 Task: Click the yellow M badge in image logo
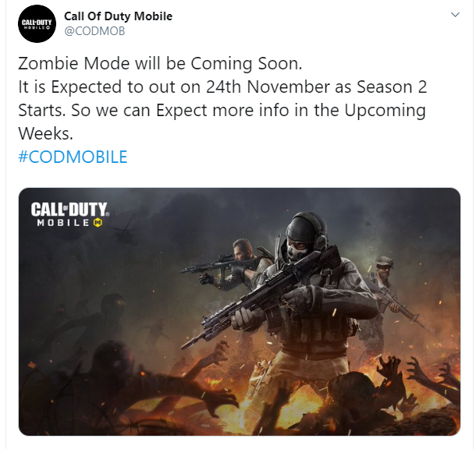point(98,223)
